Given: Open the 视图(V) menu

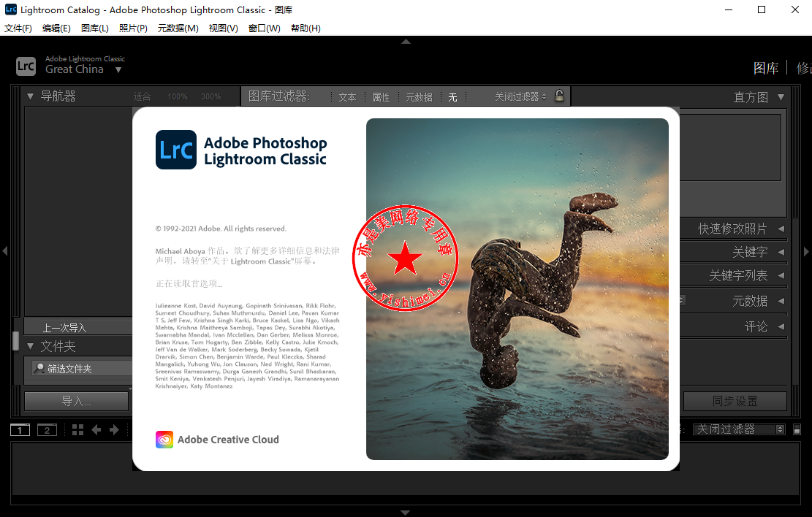Looking at the screenshot, I should point(223,28).
